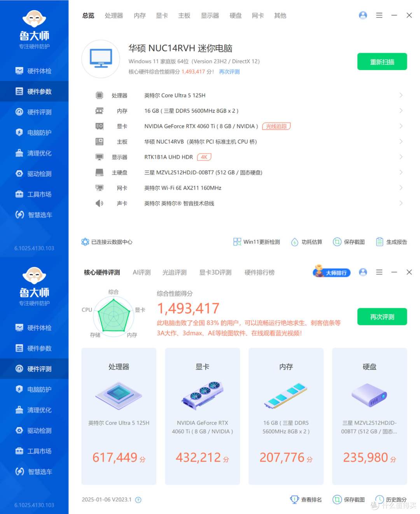Open 驱动检测 in the lower window sidebar
The image size is (420, 514).
[x=34, y=431]
